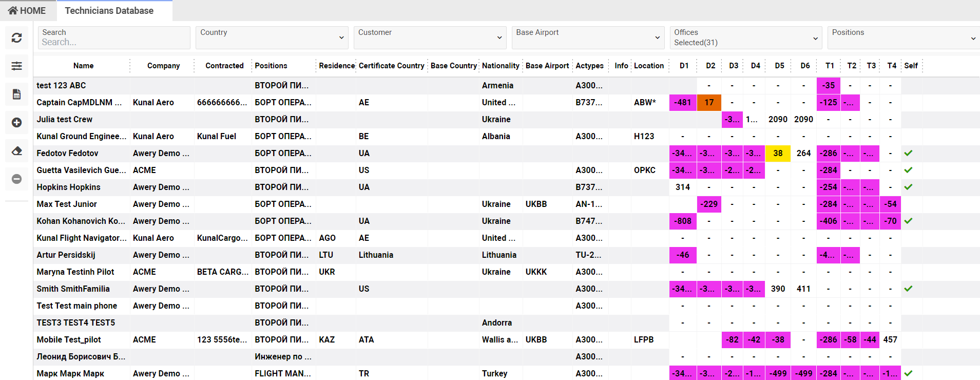Open the Customer dropdown filter
The width and height of the screenshot is (980, 380).
tap(430, 37)
